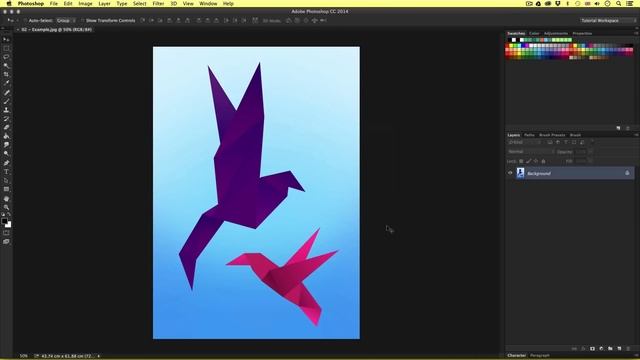Open the Filter menu
This screenshot has width=640, height=360.
(x=158, y=4)
